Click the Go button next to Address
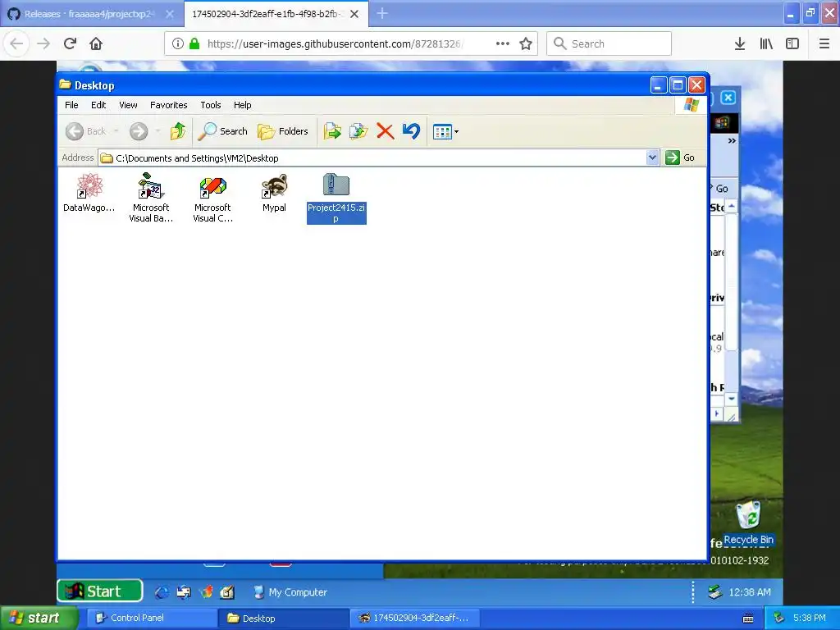The width and height of the screenshot is (840, 630). pos(680,157)
